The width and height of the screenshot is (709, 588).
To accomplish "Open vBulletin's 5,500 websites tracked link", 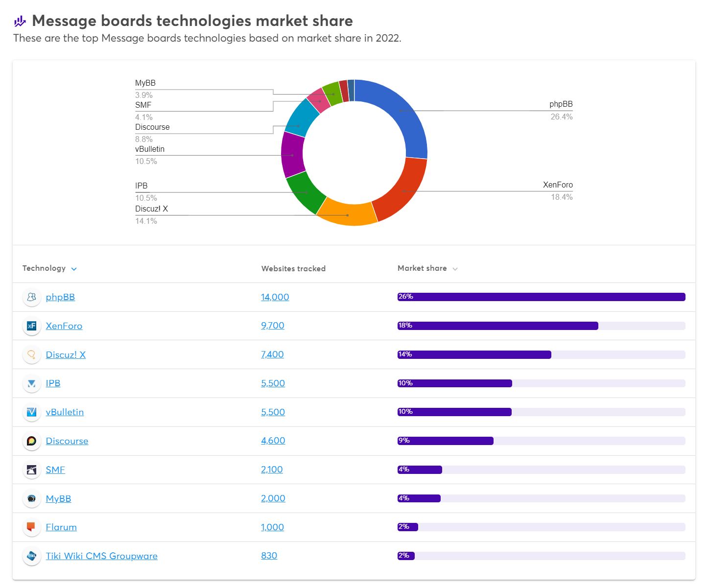I will pos(273,412).
